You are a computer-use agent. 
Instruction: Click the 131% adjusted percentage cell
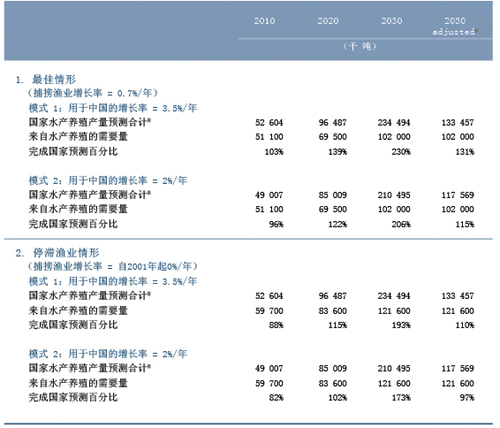point(465,152)
